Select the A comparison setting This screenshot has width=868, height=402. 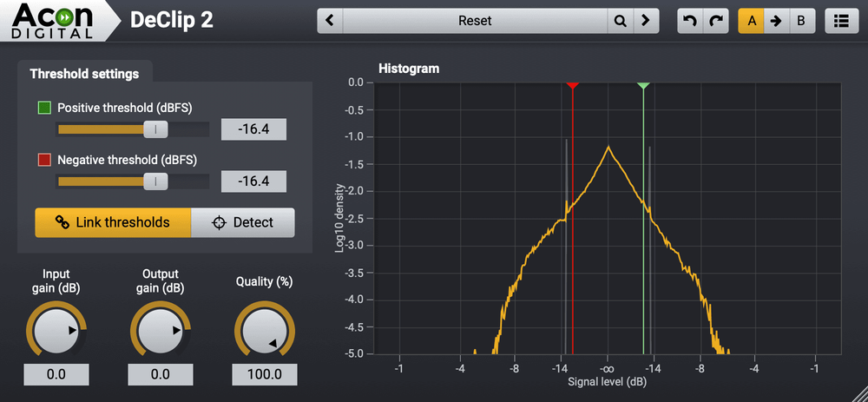click(752, 21)
